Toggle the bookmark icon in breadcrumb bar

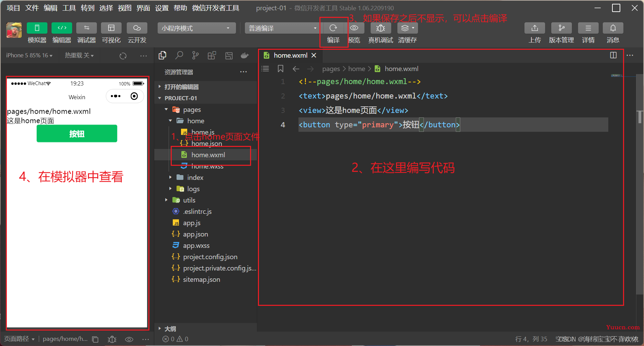click(x=281, y=69)
